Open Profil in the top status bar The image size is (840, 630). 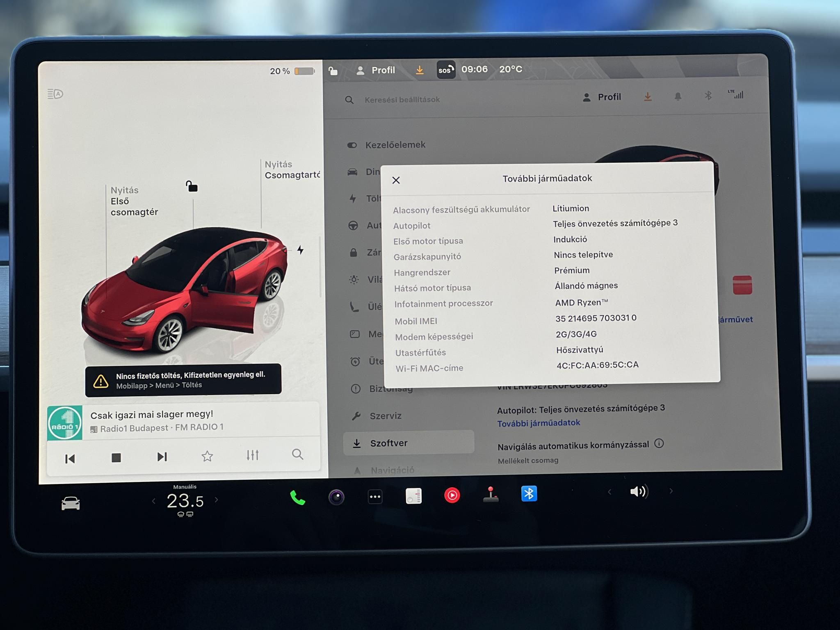tap(375, 70)
